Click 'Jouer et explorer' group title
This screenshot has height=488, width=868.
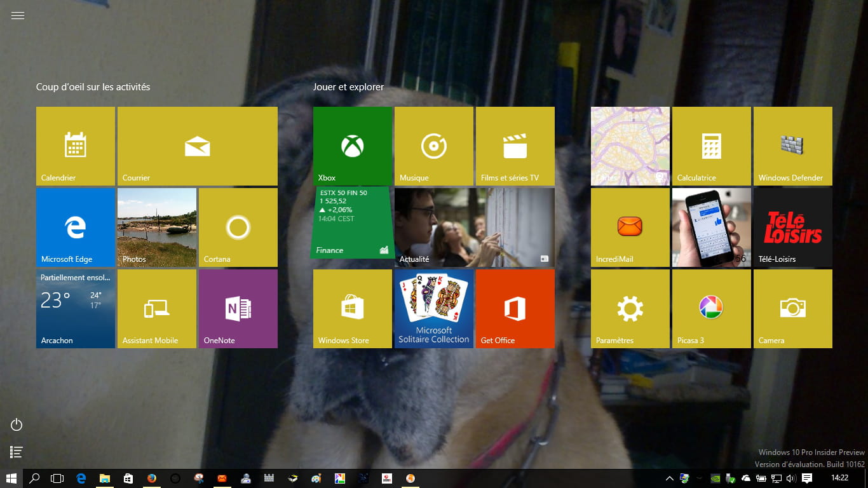[348, 87]
